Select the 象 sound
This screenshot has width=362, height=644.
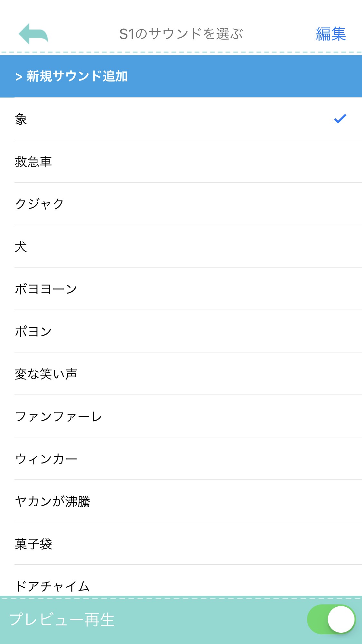tap(21, 119)
